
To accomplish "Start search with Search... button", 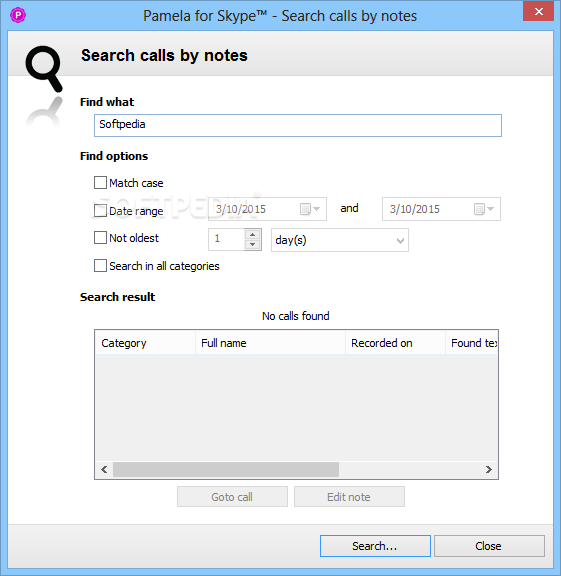I will click(375, 546).
